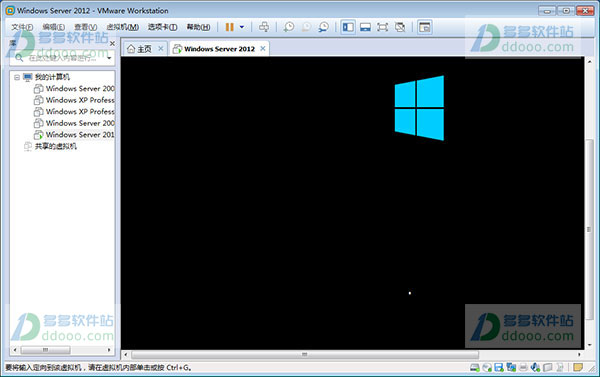Click the Send Ctrl+Alt+Del toolbar icon

[x=264, y=27]
